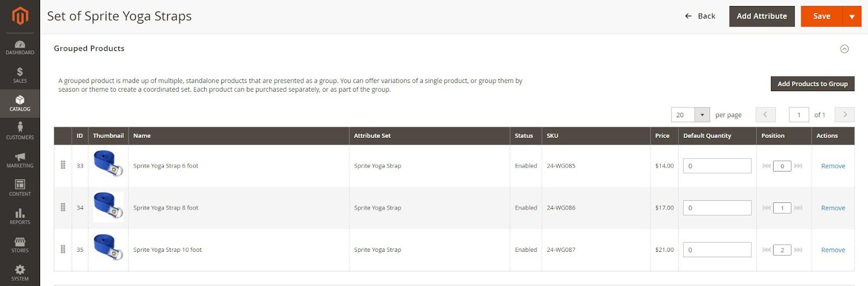Click Default Quantity field for 24-WG087
This screenshot has width=868, height=286.
[717, 250]
